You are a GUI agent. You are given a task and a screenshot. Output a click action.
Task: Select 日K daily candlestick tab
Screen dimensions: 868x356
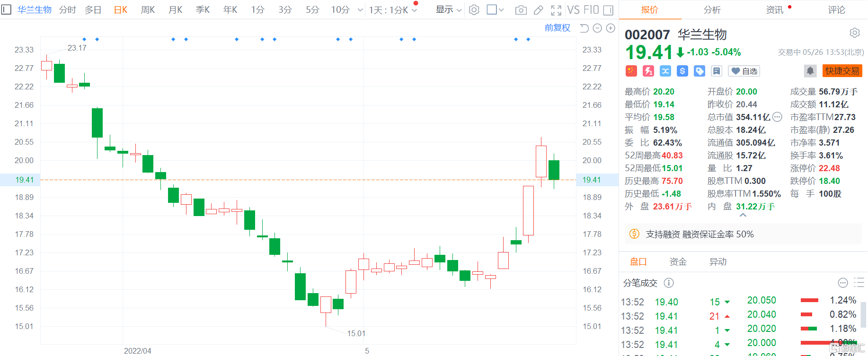[x=121, y=10]
